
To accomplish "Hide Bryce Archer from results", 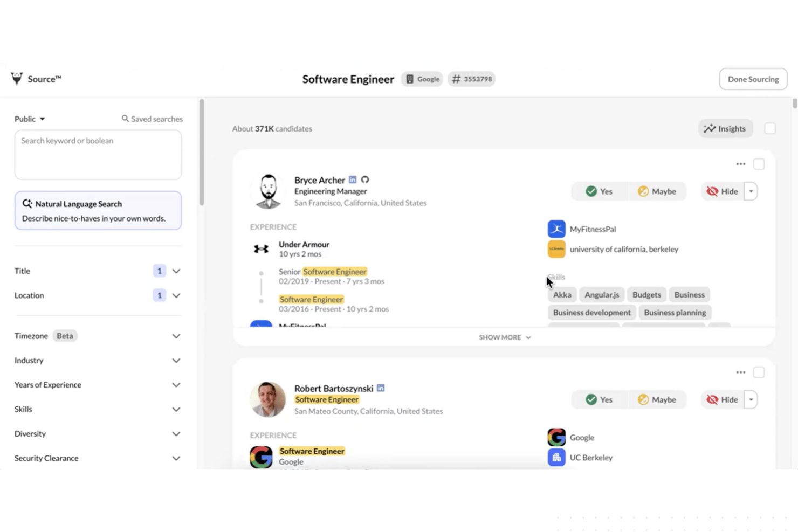I will 723,191.
